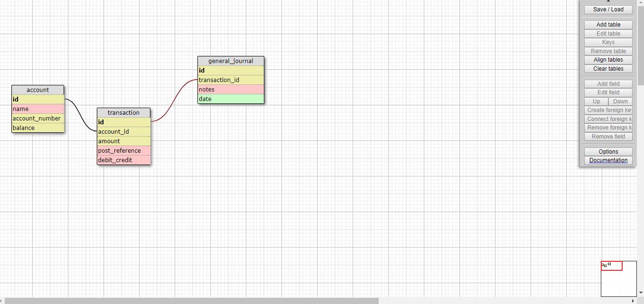Click the Edit field button
The width and height of the screenshot is (644, 304).
tap(608, 92)
